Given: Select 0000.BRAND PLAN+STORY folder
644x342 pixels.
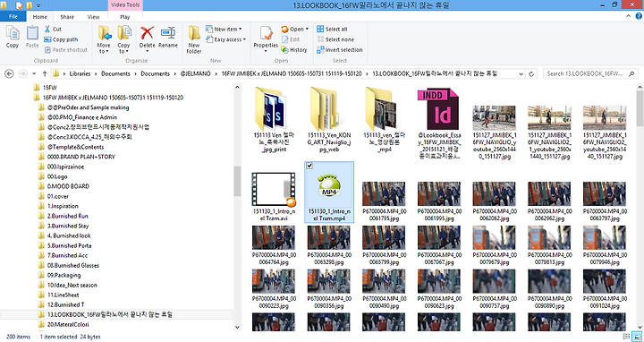Looking at the screenshot, I should (x=76, y=157).
